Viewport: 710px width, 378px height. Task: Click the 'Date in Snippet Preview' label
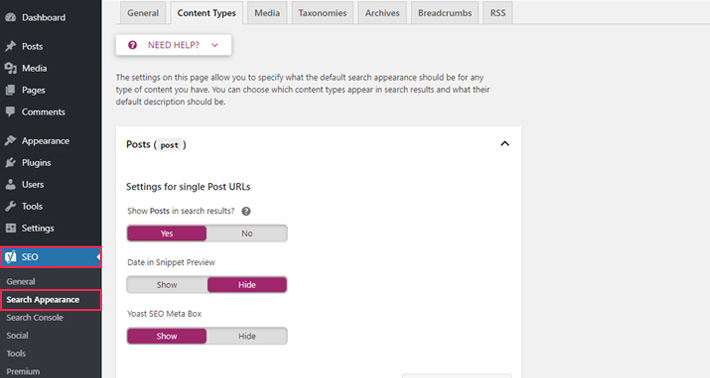point(171,263)
